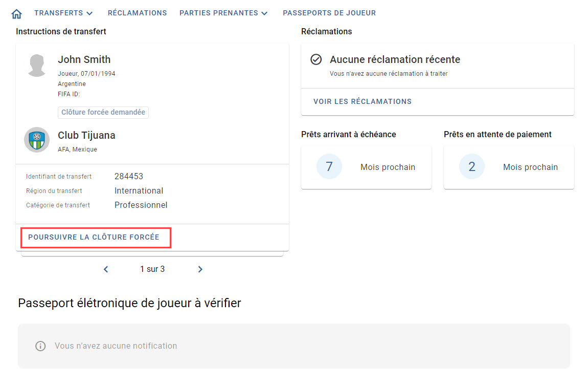Click the checkmark icon beside Aucune réclamation récente

coord(316,59)
